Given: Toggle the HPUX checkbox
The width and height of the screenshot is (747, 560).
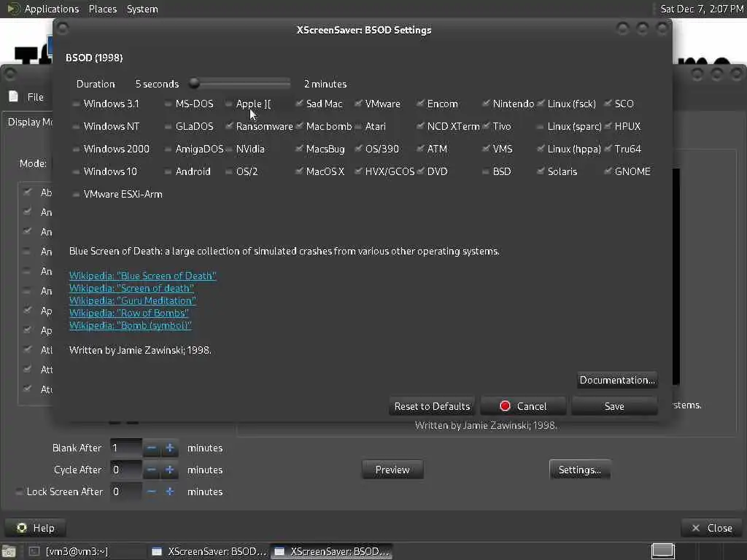Looking at the screenshot, I should (x=608, y=127).
